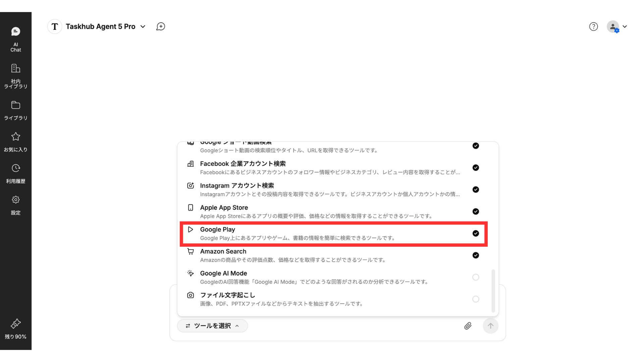Click the tool list scrollbar
This screenshot has width=644, height=362.
click(x=493, y=290)
